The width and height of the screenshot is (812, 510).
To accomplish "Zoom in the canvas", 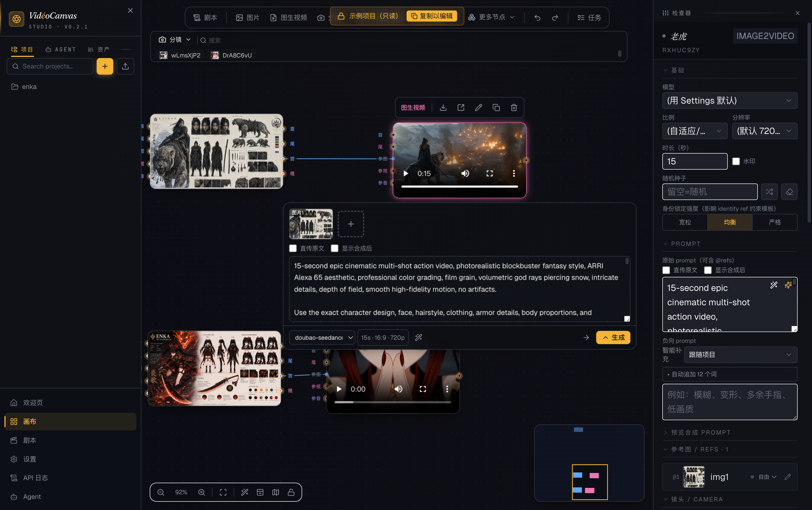I will (x=202, y=492).
